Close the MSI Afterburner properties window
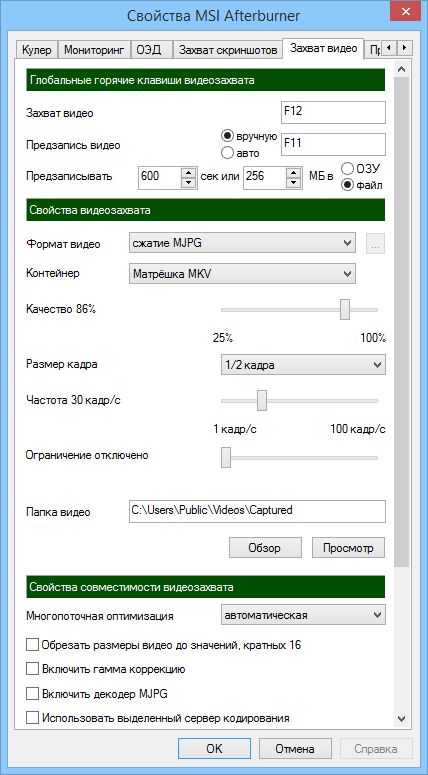428x775 pixels. 405,10
